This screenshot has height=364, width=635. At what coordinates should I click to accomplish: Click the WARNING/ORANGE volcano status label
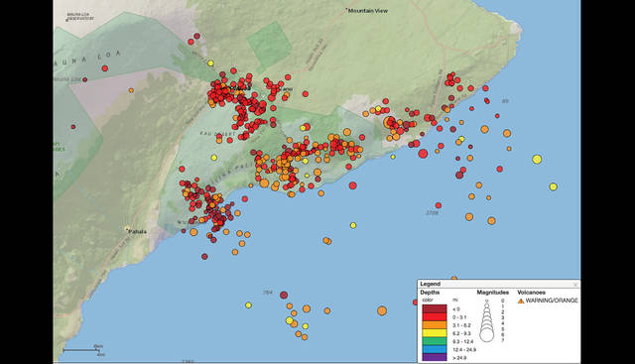coord(552,301)
